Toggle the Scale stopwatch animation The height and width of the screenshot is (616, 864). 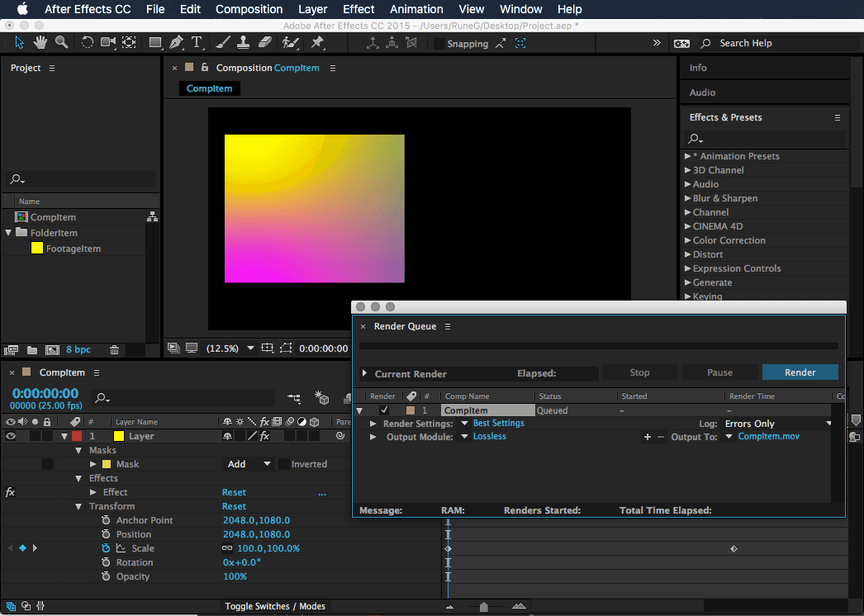[x=106, y=548]
